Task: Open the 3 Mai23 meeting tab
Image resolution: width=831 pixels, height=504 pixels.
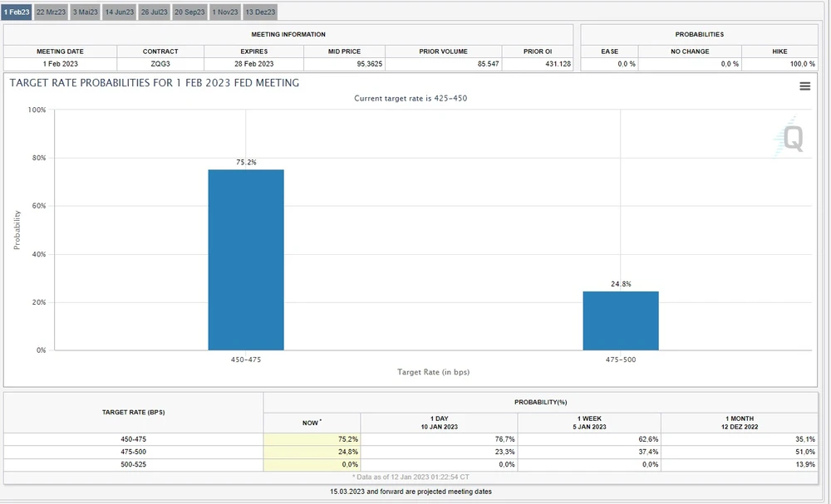Action: [85, 12]
